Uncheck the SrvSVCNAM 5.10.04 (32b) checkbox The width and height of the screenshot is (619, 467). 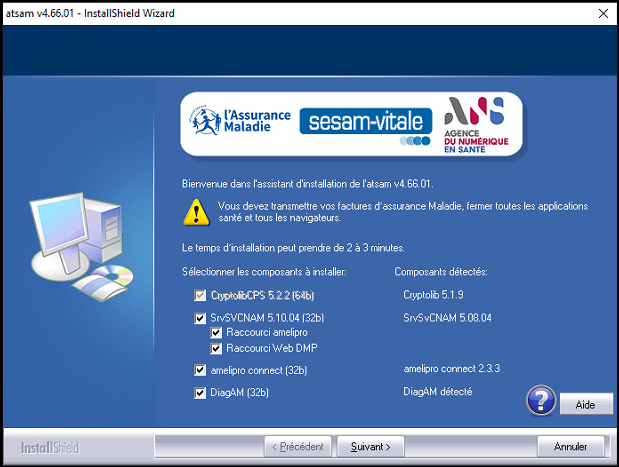coord(200,318)
